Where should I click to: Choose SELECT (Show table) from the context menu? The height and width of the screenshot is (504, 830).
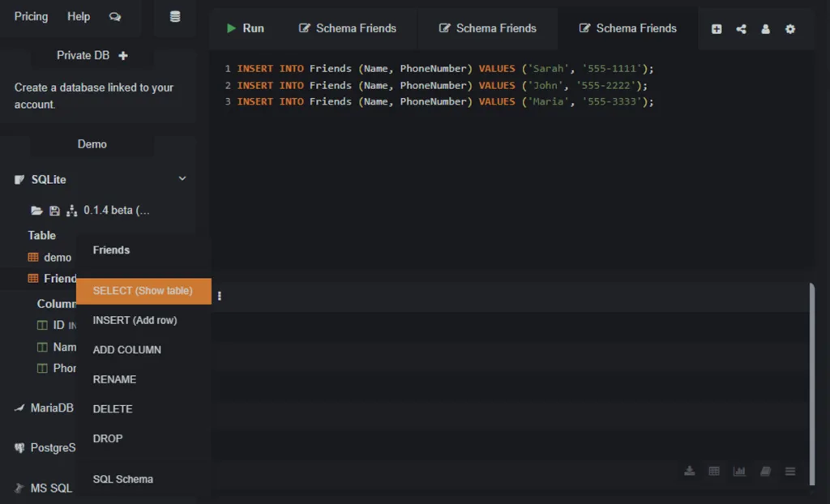tap(143, 291)
